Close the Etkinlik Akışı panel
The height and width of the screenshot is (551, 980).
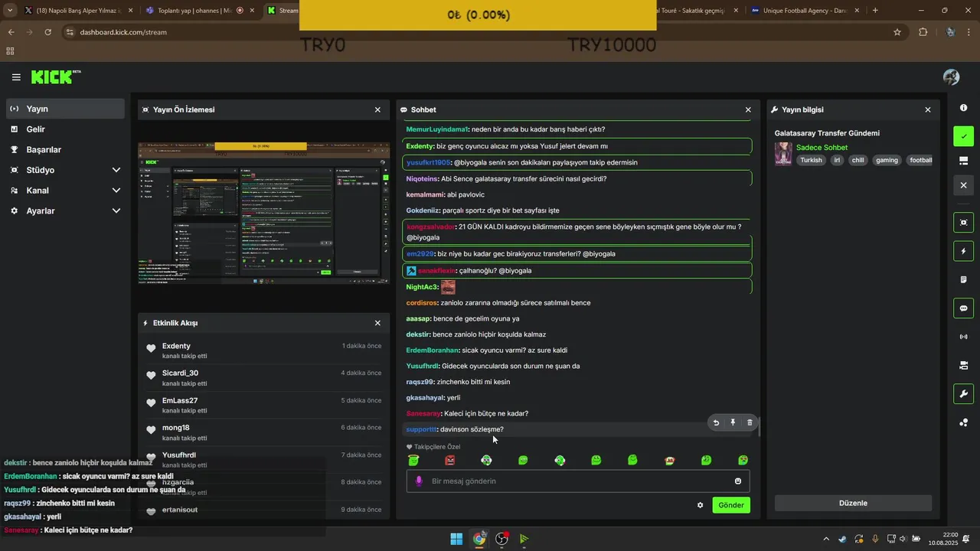[377, 323]
